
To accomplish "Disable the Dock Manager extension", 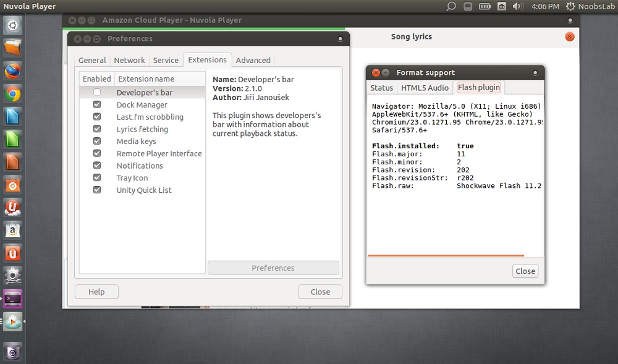I will click(x=97, y=104).
